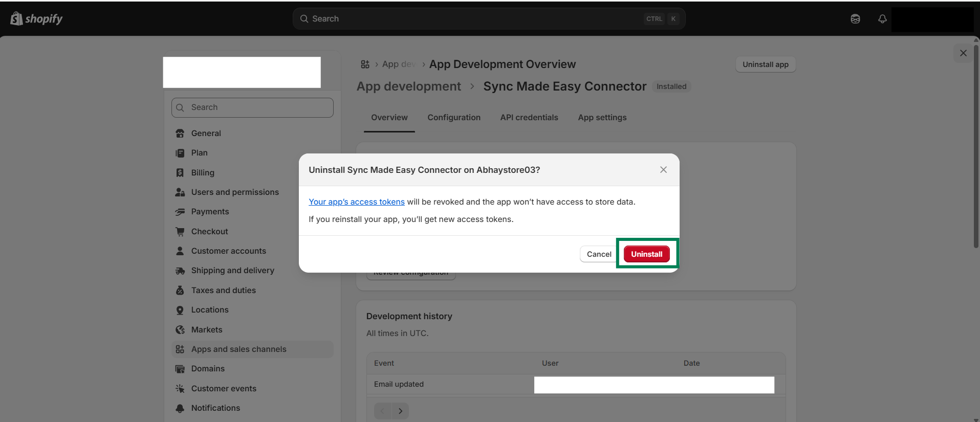This screenshot has width=980, height=422.
Task: Select the Shipping and delivery truck icon
Action: pos(180,271)
